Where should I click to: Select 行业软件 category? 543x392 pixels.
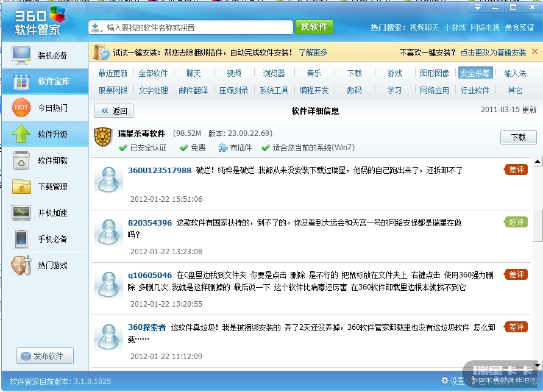(x=475, y=90)
